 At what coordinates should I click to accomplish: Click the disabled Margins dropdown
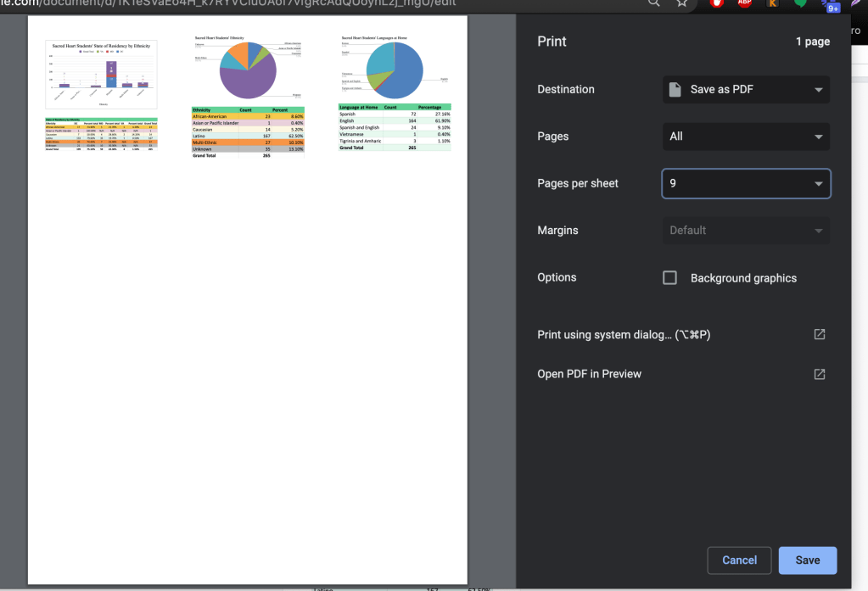coord(746,231)
